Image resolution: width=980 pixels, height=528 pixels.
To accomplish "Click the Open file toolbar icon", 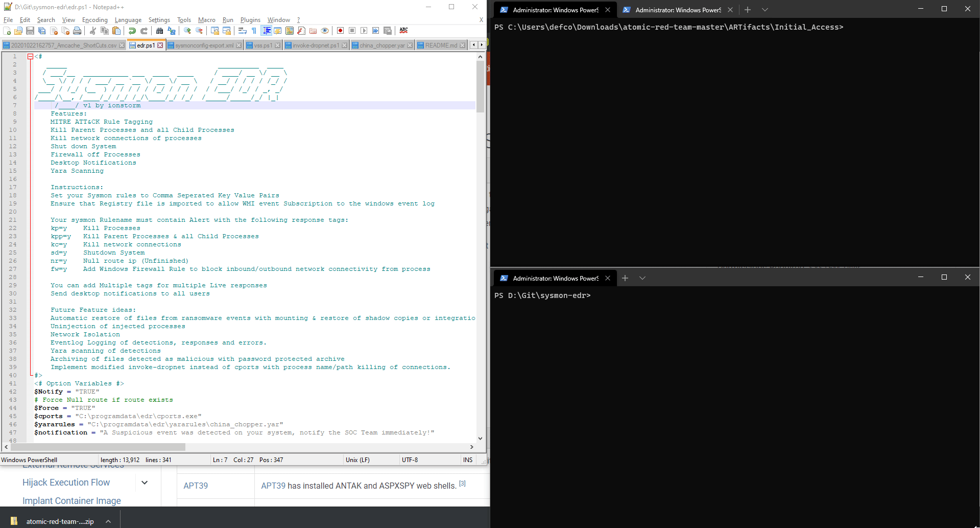I will click(x=18, y=31).
